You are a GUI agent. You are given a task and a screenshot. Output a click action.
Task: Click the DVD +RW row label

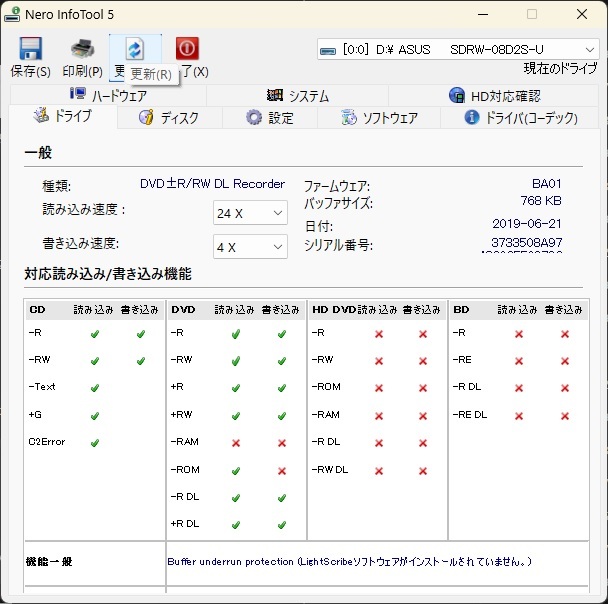[x=181, y=414]
